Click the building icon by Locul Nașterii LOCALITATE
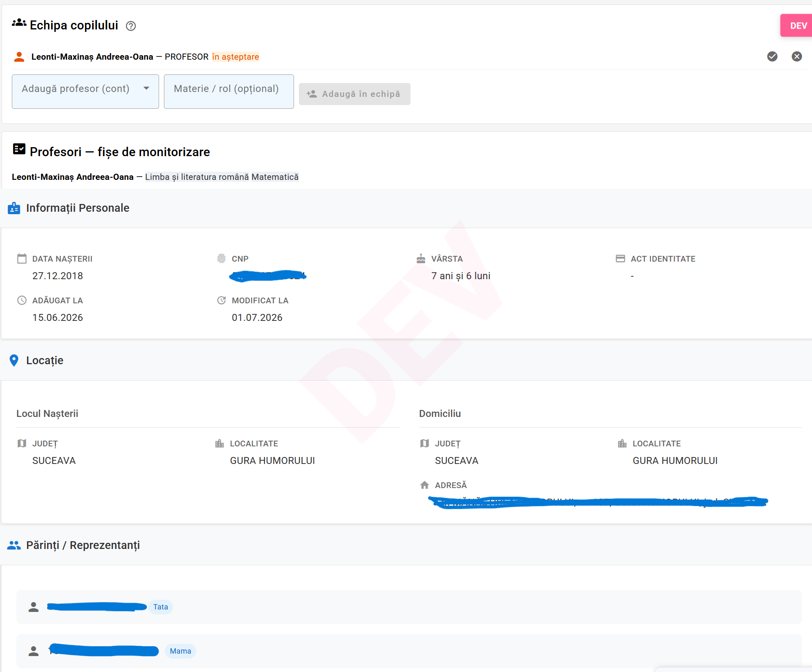812x672 pixels. point(220,444)
